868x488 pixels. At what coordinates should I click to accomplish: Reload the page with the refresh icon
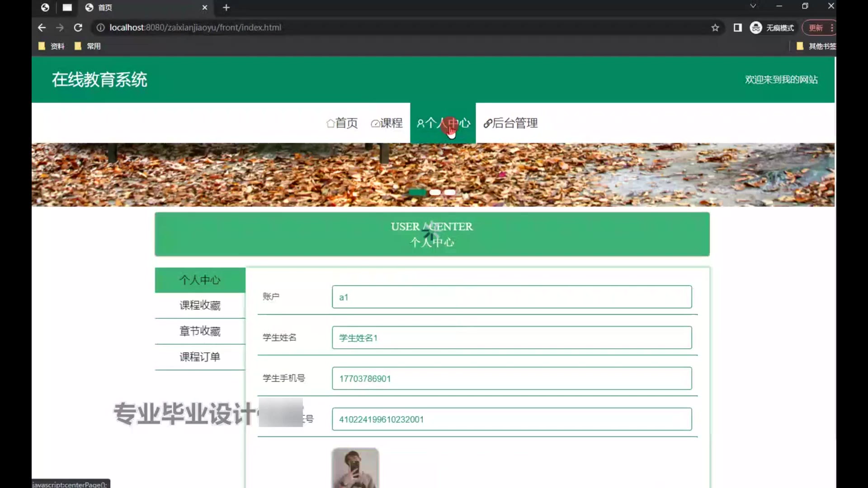click(78, 28)
